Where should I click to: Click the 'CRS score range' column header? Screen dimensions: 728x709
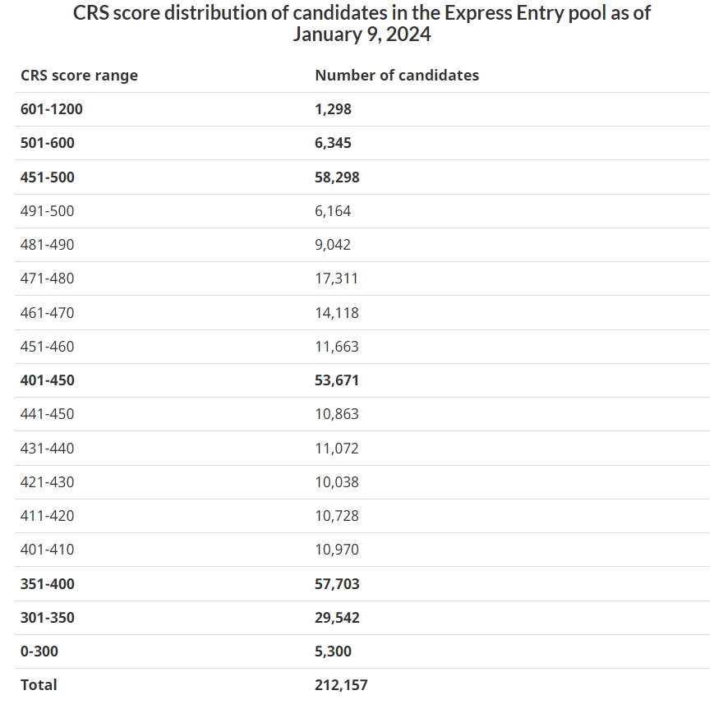(x=79, y=76)
